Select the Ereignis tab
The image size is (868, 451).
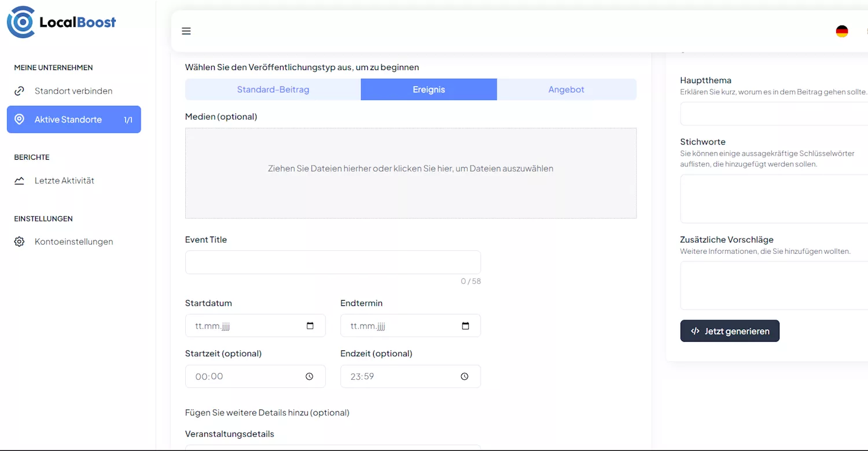point(429,90)
